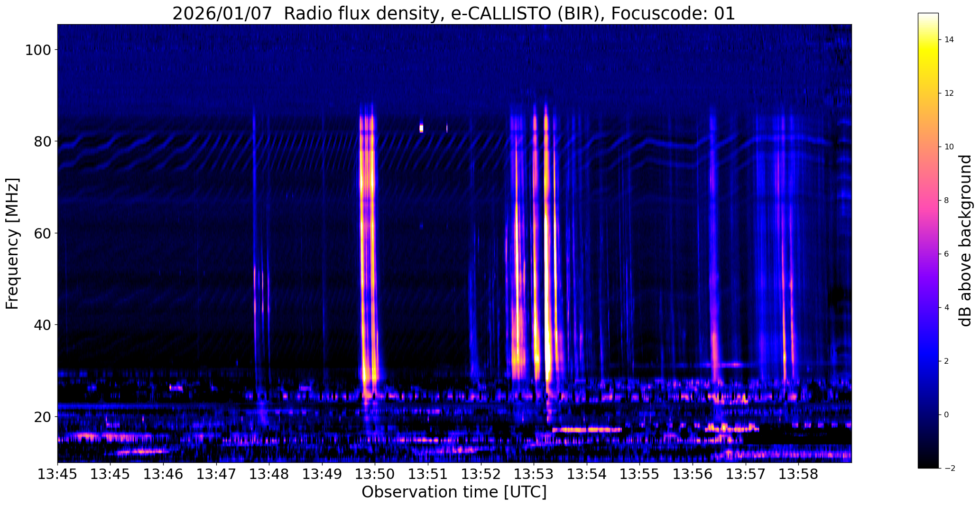This screenshot has width=980, height=506.
Task: Click the 'Frequency [MHz]' y-axis label
Action: [x=12, y=243]
